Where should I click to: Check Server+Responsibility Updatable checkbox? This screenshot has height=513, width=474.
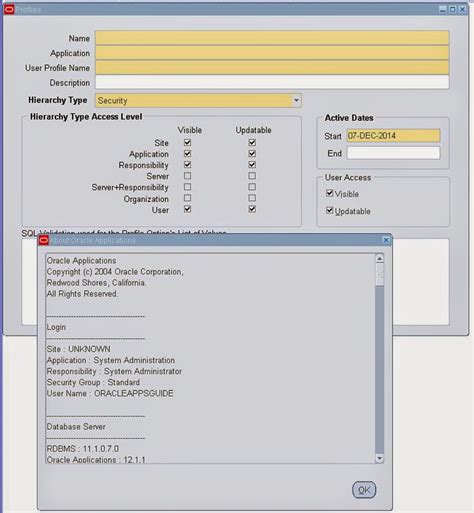[252, 187]
